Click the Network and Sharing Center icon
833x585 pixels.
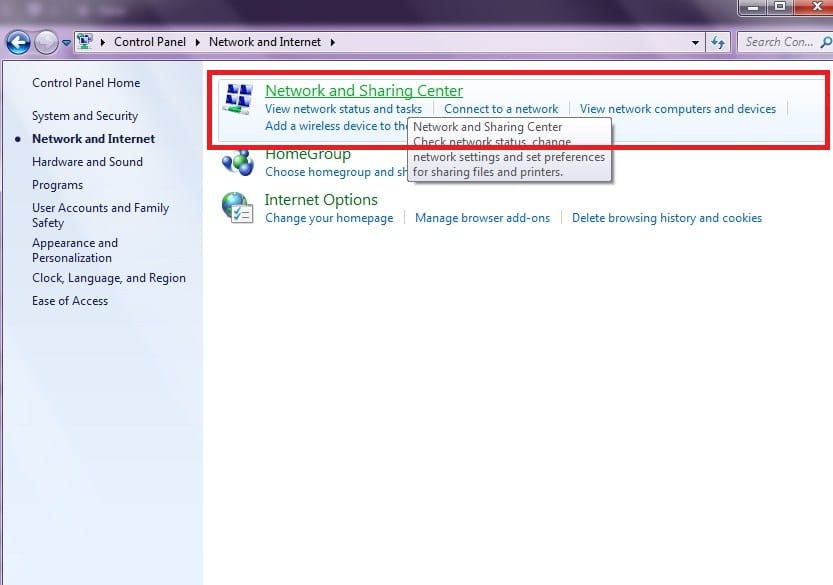237,99
